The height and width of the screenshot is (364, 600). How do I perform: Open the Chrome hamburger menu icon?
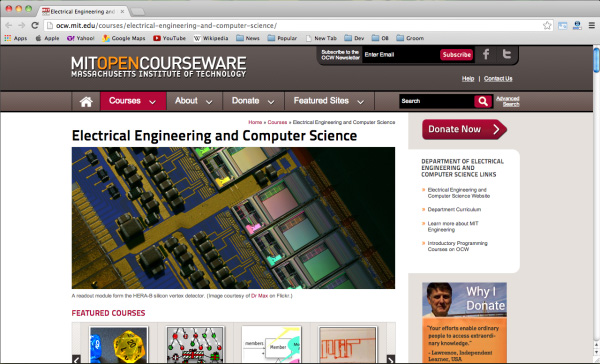tap(592, 26)
